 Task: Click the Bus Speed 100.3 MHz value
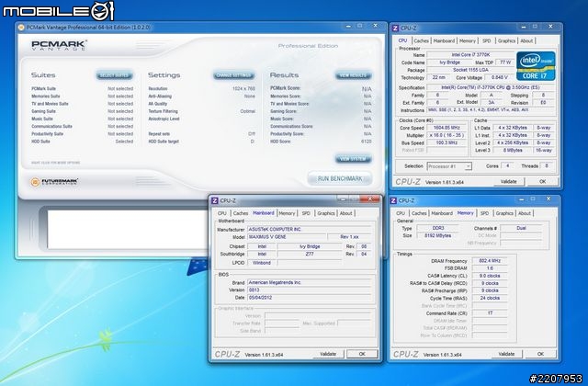coord(447,143)
